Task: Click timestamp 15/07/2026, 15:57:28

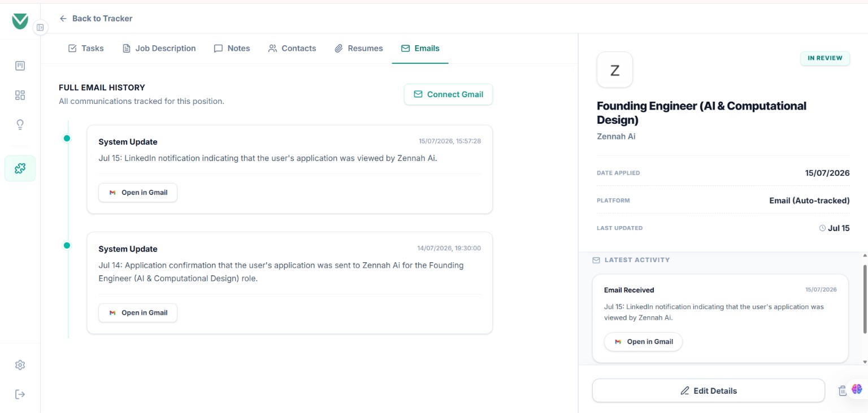Action: (x=450, y=141)
